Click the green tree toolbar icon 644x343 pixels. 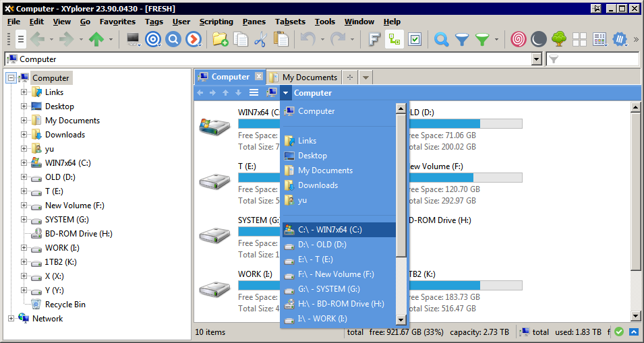[559, 39]
